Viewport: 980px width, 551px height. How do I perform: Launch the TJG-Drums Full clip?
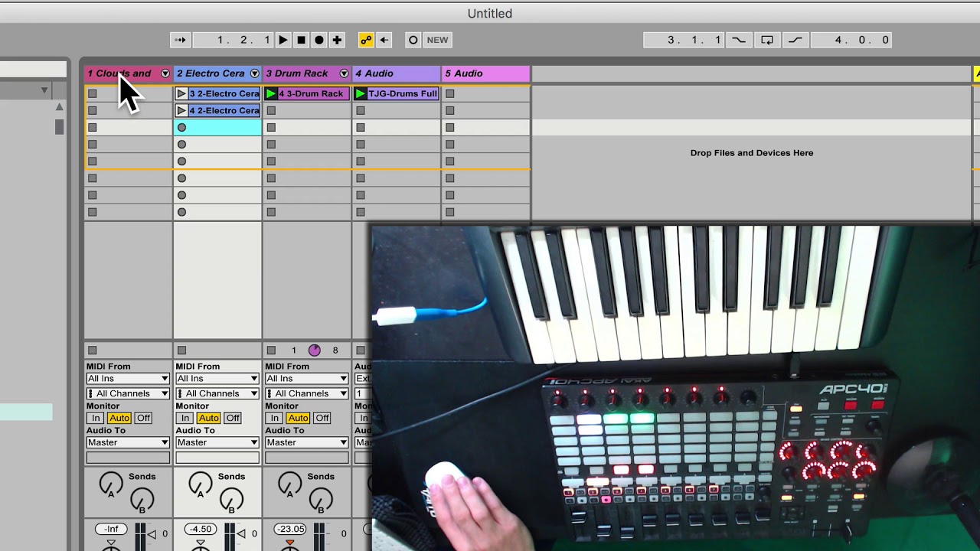[361, 93]
